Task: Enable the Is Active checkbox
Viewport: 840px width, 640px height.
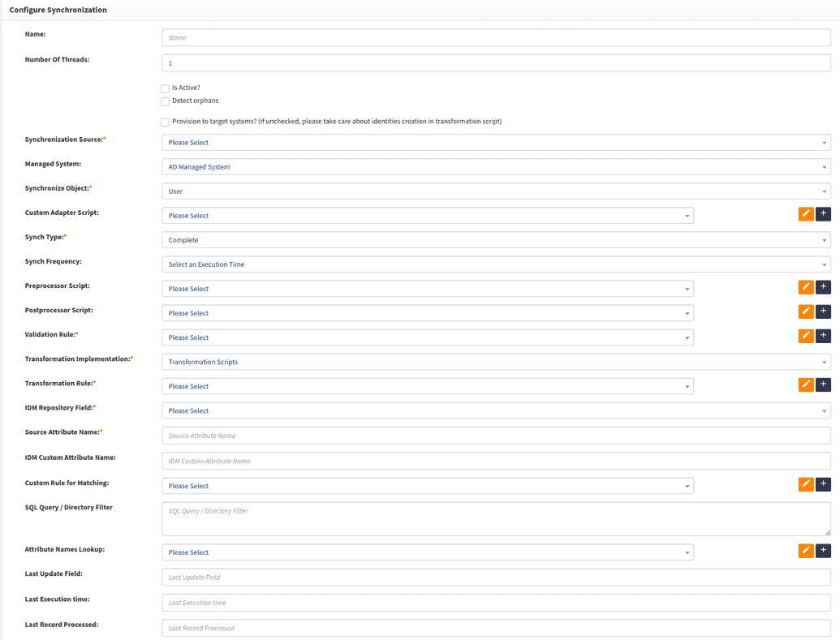Action: (x=165, y=88)
